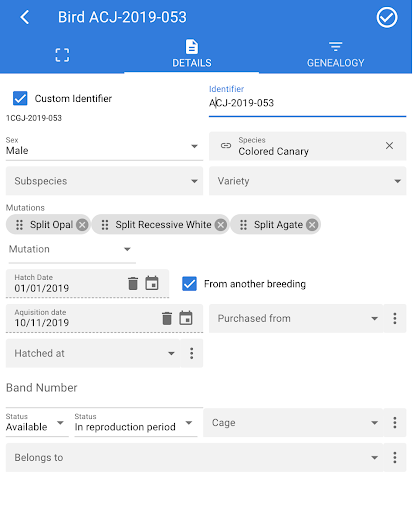Expand the In reproduction period status
Screen dimensions: 413x512
click(136, 423)
